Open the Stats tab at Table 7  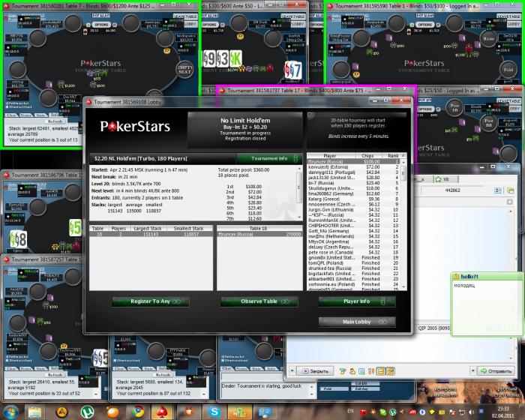pos(40,115)
